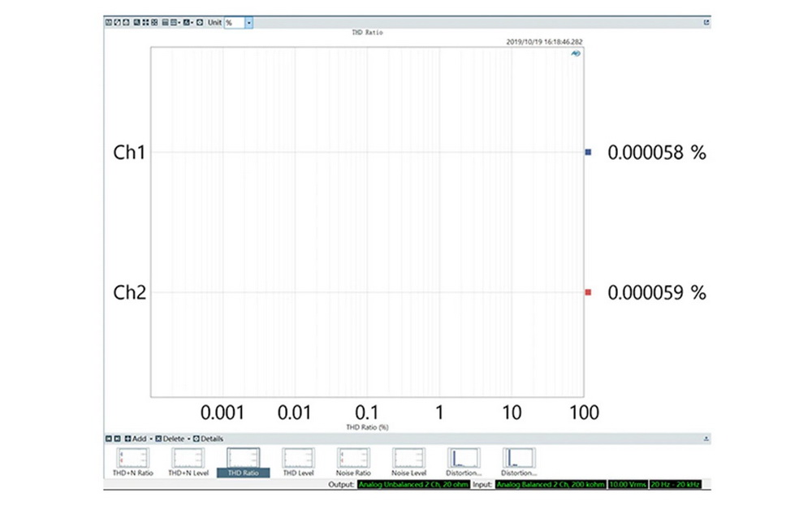This screenshot has height=514, width=812.
Task: Click the last icon before the Unit label
Action: tap(200, 23)
